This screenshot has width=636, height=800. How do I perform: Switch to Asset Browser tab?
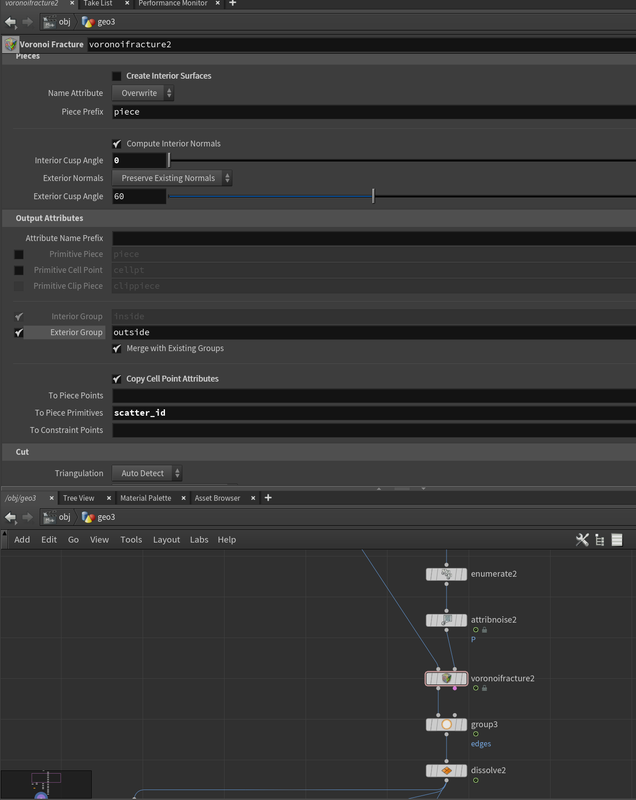tap(217, 498)
